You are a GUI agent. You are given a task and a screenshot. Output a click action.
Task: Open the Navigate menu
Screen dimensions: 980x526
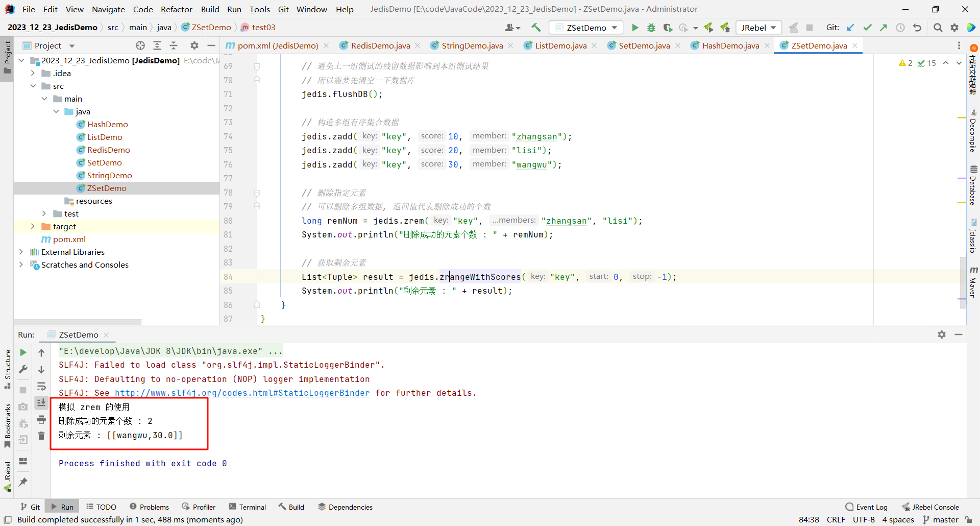[x=108, y=9]
